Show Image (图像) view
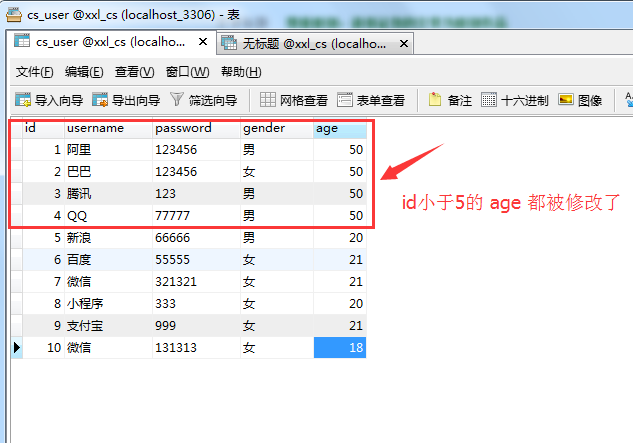Screen dimensions: 633x443 pos(580,100)
